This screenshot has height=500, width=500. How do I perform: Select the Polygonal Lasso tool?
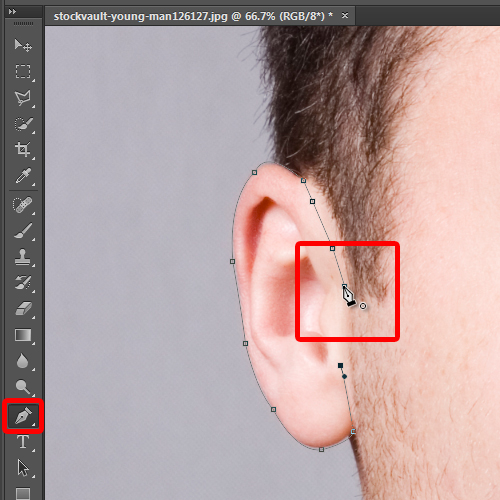[x=23, y=98]
